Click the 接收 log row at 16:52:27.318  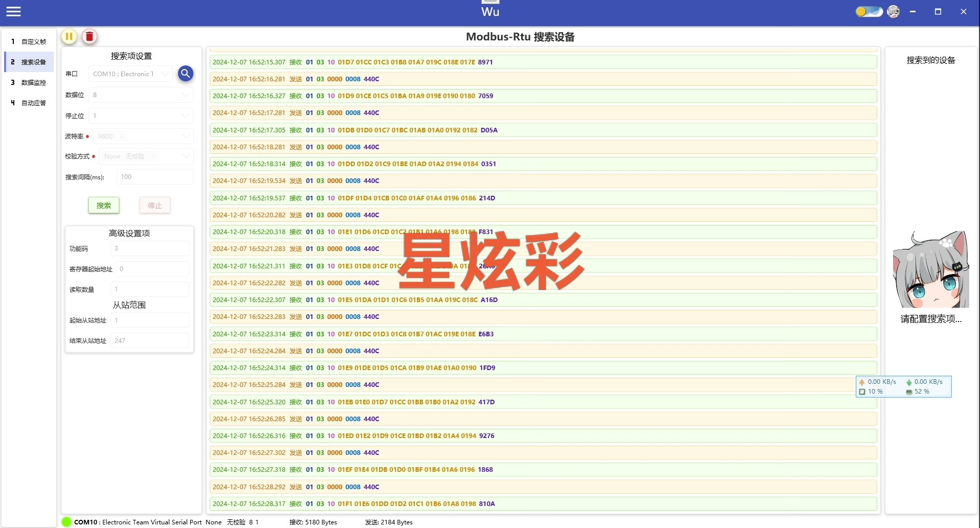click(543, 470)
